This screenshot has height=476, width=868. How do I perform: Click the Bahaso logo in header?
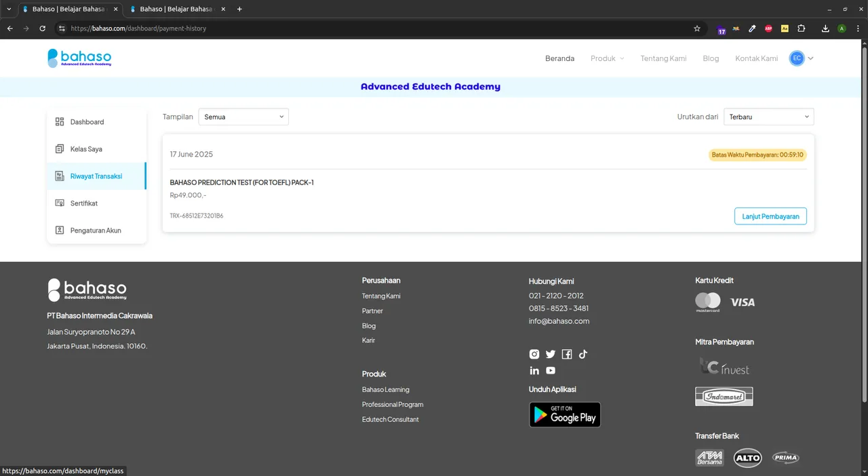click(x=79, y=58)
